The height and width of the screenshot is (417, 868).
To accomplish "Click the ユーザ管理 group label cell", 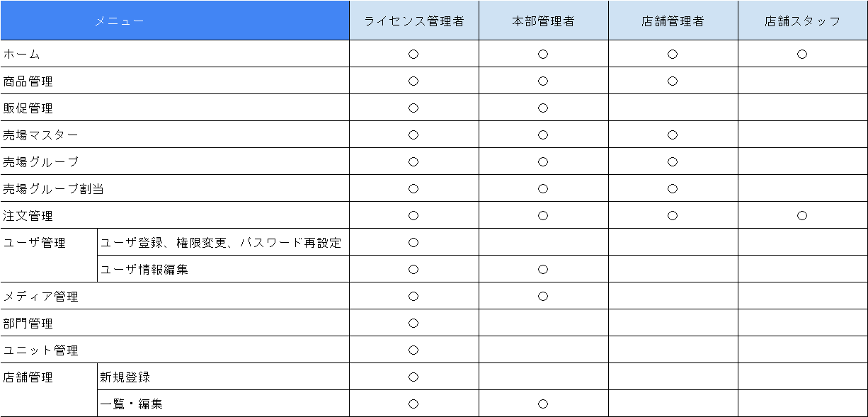I will pyautogui.click(x=49, y=256).
